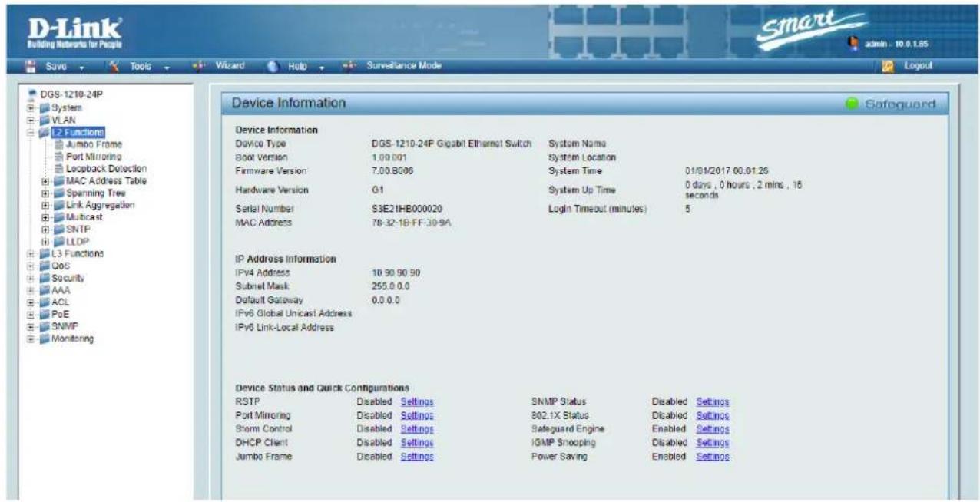Open the RSTP Settings link
The height and width of the screenshot is (502, 980).
pyautogui.click(x=417, y=401)
